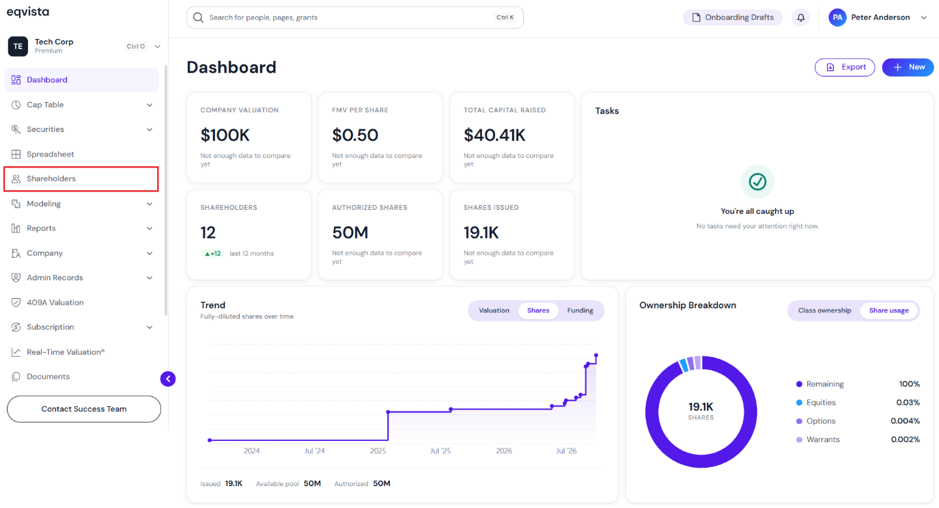
Task: Click the TE company logo badge
Action: [x=17, y=46]
